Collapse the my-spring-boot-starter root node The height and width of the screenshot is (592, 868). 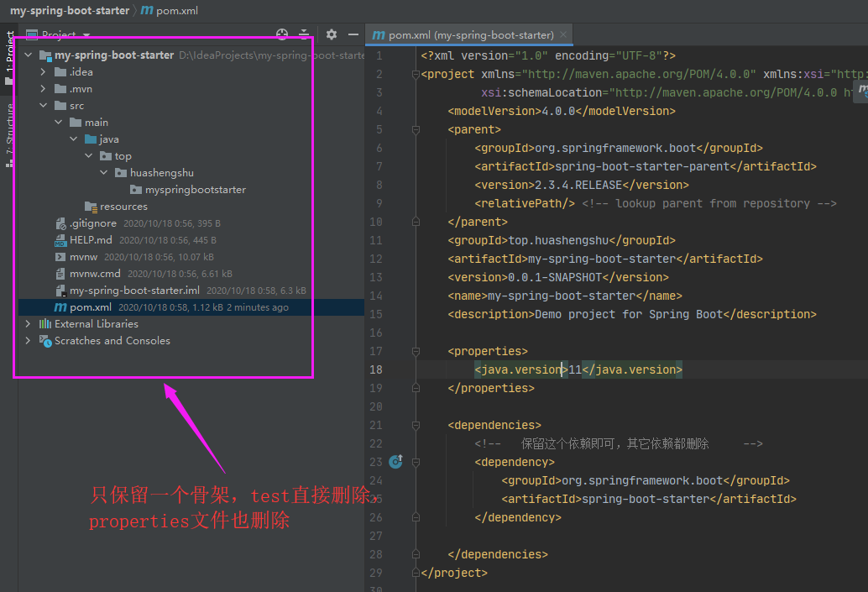(x=29, y=55)
